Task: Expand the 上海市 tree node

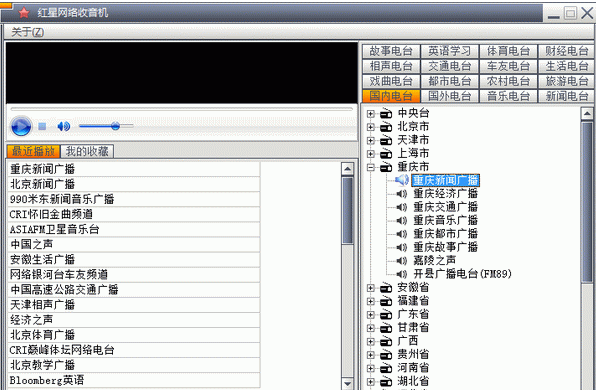Action: click(x=371, y=154)
